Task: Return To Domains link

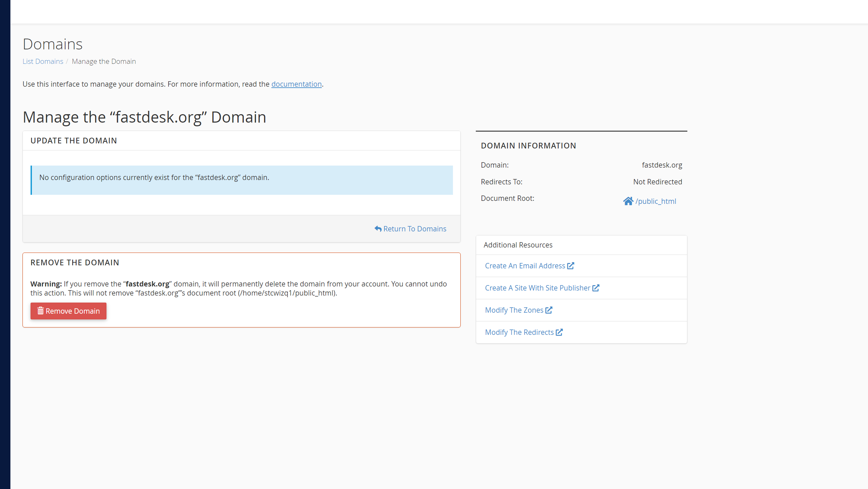Action: pyautogui.click(x=410, y=228)
